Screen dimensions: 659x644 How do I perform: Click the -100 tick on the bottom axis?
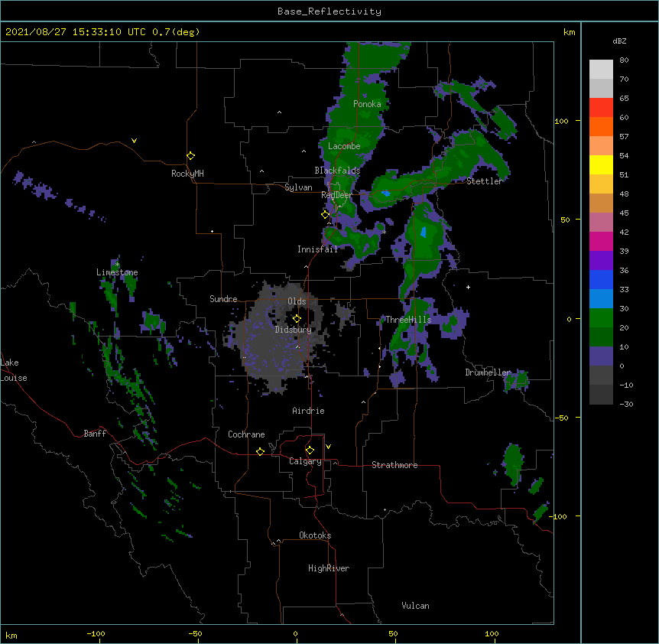pyautogui.click(x=96, y=633)
